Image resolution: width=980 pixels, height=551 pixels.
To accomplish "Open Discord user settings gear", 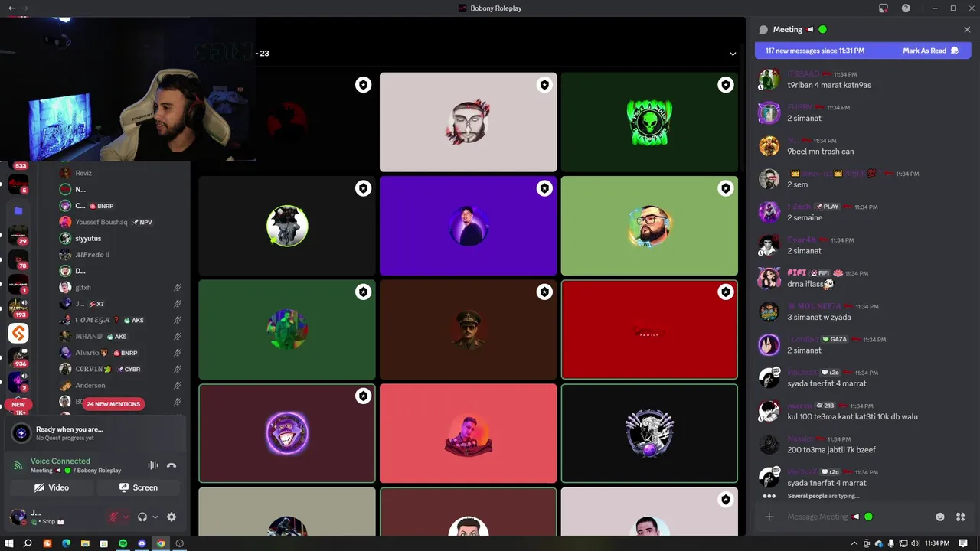I will pyautogui.click(x=171, y=517).
